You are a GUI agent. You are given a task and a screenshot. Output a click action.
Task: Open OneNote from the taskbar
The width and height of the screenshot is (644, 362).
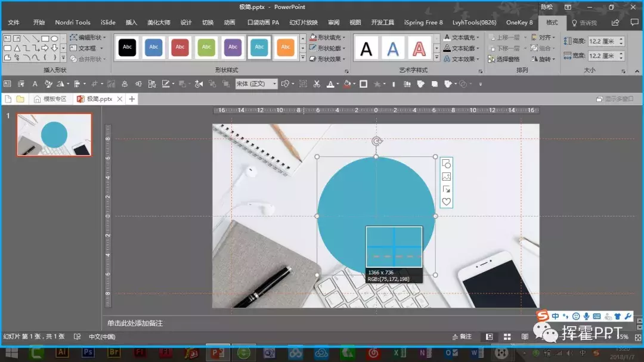[x=425, y=353]
